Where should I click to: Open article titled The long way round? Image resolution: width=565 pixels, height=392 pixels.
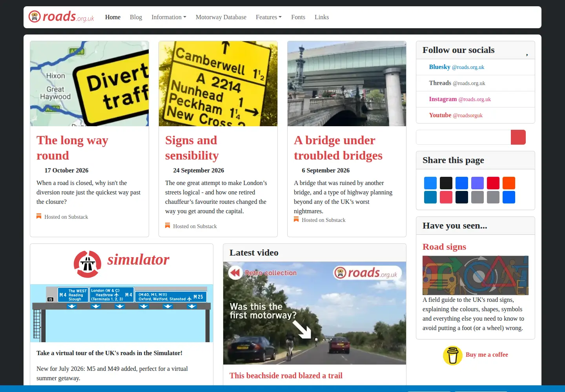coord(72,148)
